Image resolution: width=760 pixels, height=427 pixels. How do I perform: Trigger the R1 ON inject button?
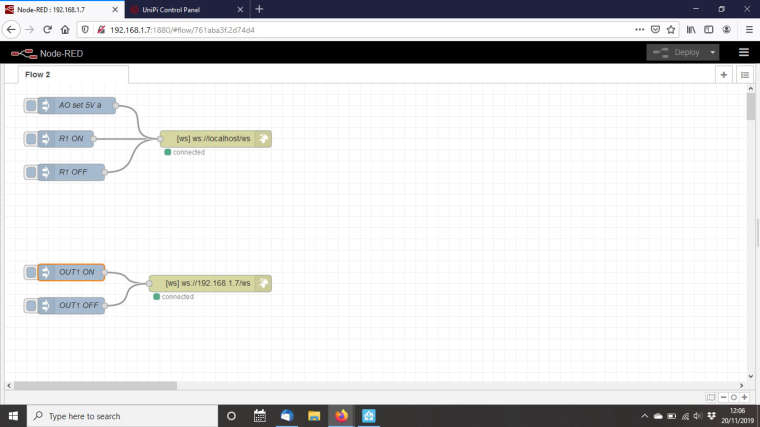pos(30,139)
